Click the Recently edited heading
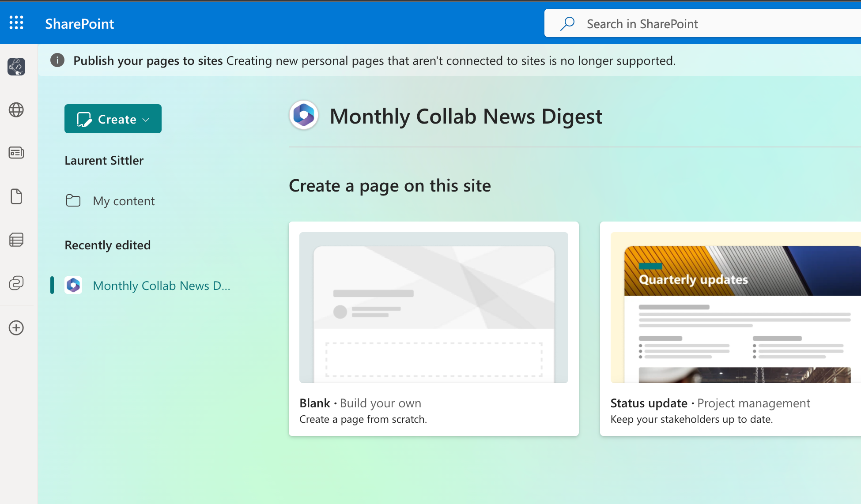 click(108, 245)
